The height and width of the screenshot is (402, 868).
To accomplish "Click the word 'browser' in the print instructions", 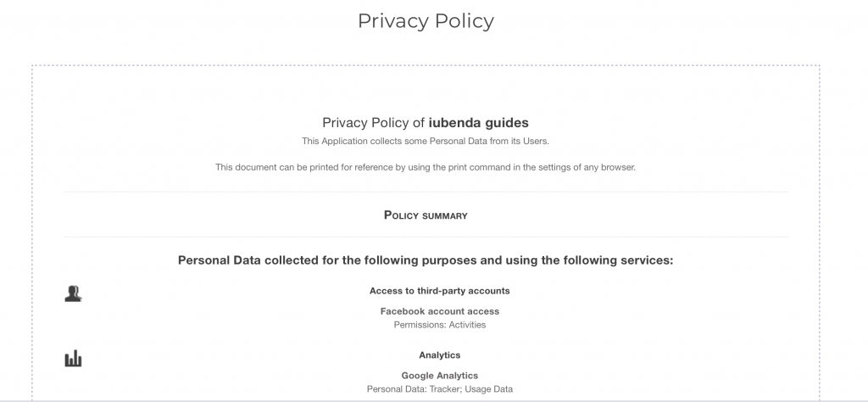I will tap(618, 167).
